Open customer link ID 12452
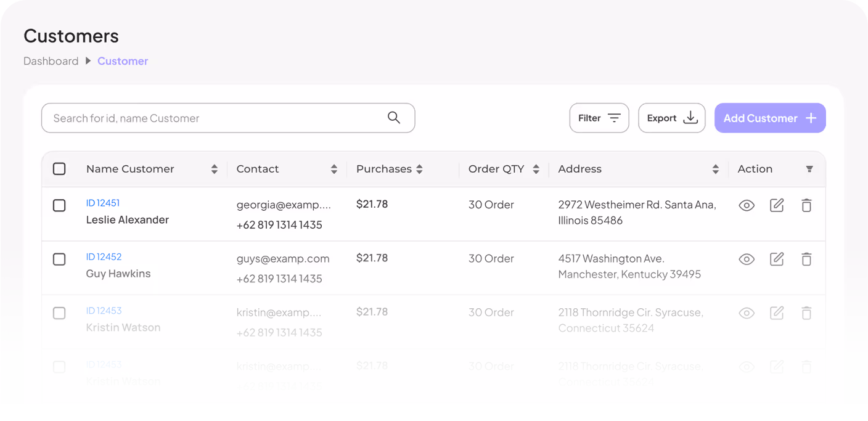The height and width of the screenshot is (421, 868). (x=104, y=256)
